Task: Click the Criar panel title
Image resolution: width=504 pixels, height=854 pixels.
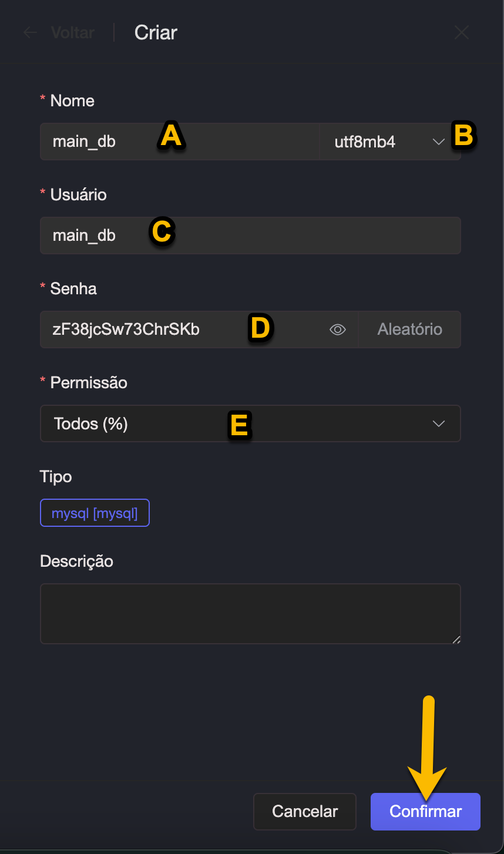Action: [x=156, y=33]
